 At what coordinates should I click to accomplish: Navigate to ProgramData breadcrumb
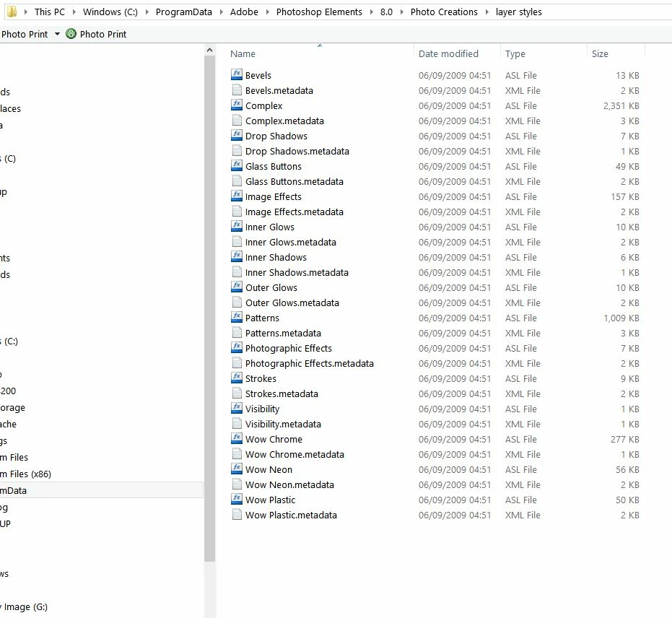tap(184, 12)
